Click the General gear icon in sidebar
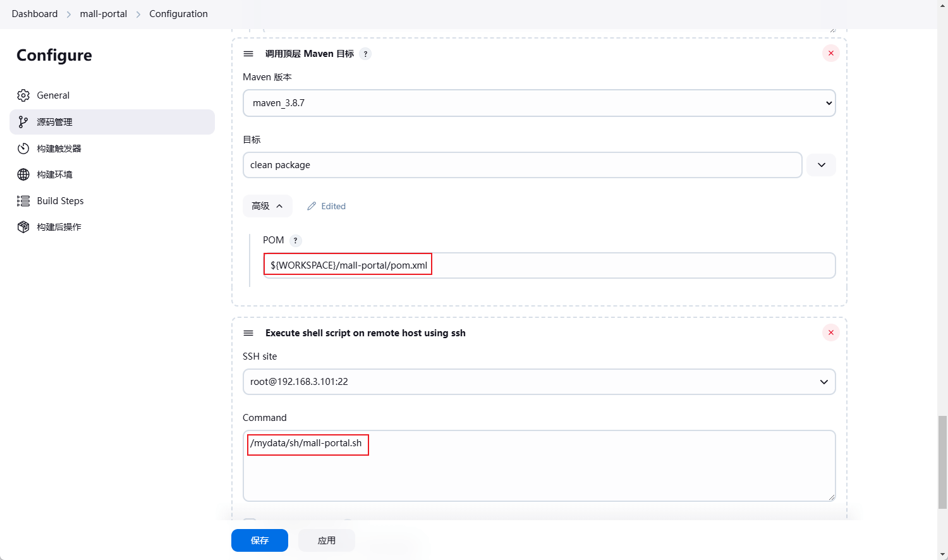 pos(23,95)
